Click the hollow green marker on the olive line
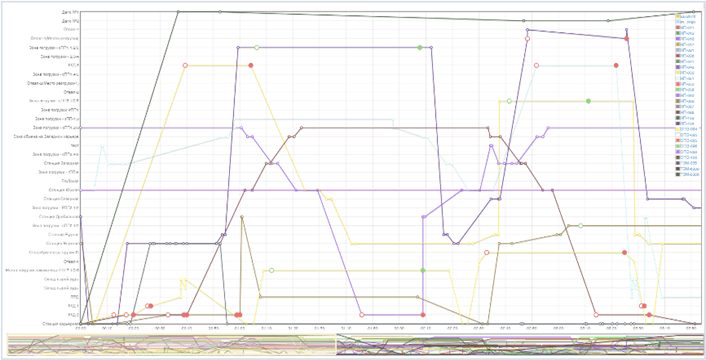The width and height of the screenshot is (706, 360). pyautogui.click(x=580, y=225)
